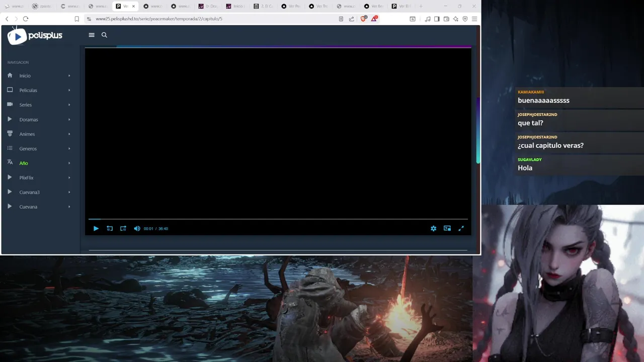This screenshot has height=362, width=644.
Task: Switch to the 'Ver El' browser tab
Action: pyautogui.click(x=401, y=6)
